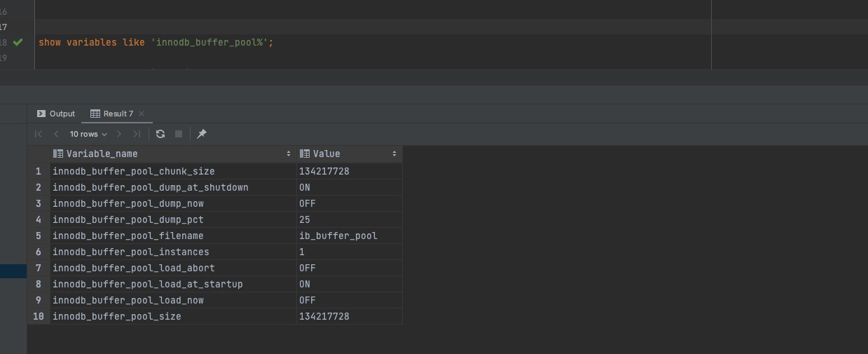Close the Result 7 tab

(142, 114)
